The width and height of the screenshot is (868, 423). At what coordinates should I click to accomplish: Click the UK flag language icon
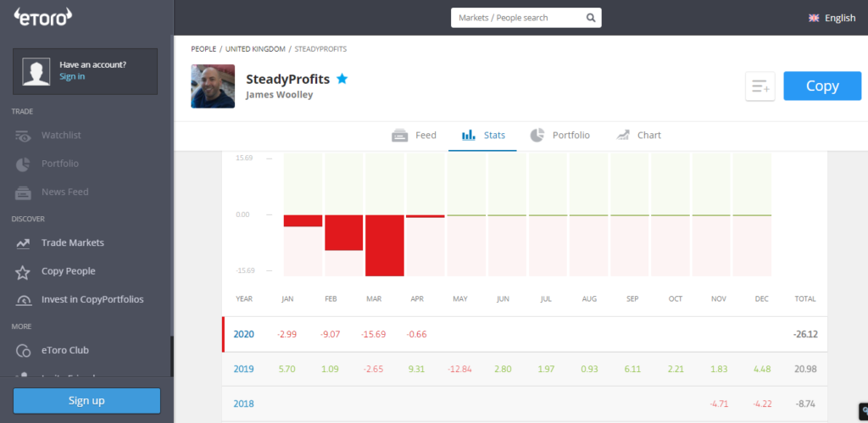tap(814, 18)
